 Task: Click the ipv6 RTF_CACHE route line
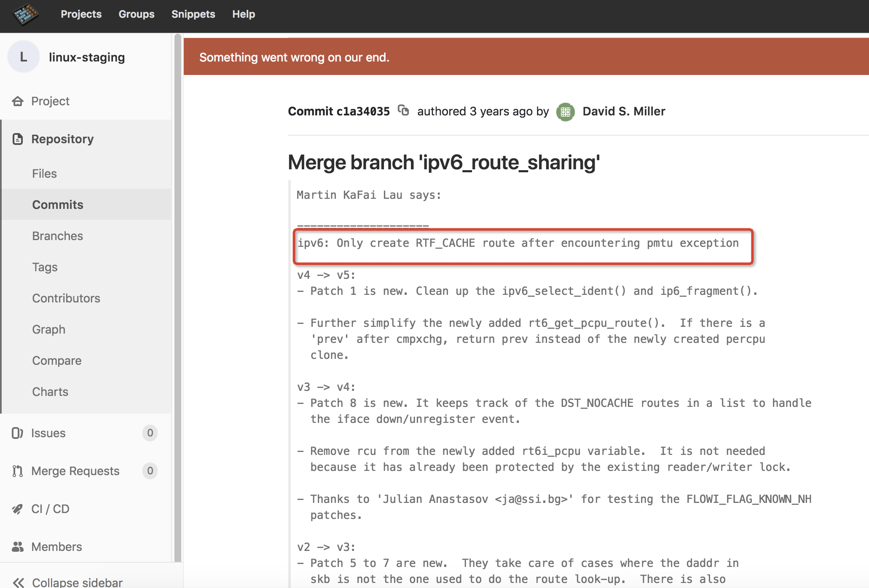pyautogui.click(x=518, y=243)
